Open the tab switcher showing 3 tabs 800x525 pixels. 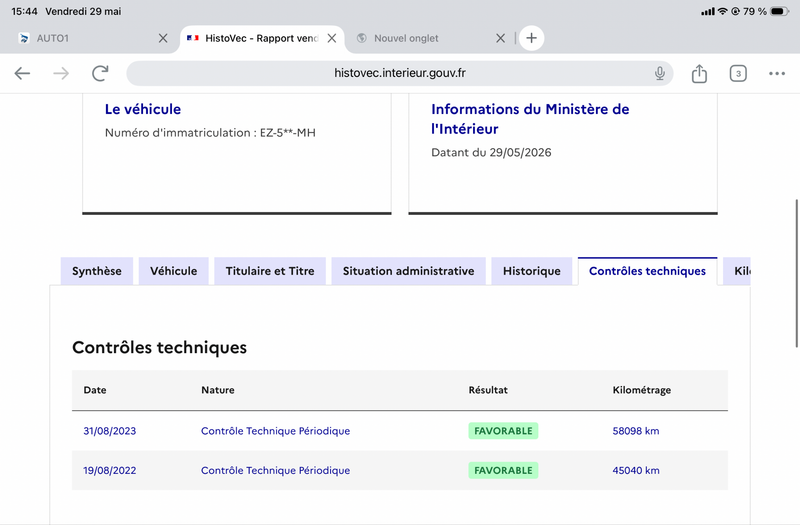[x=738, y=73]
